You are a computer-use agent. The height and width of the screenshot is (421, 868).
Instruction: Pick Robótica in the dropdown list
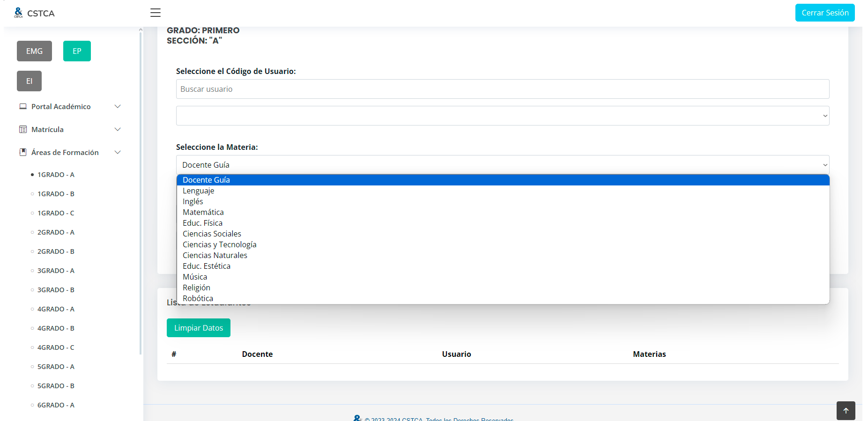click(198, 298)
